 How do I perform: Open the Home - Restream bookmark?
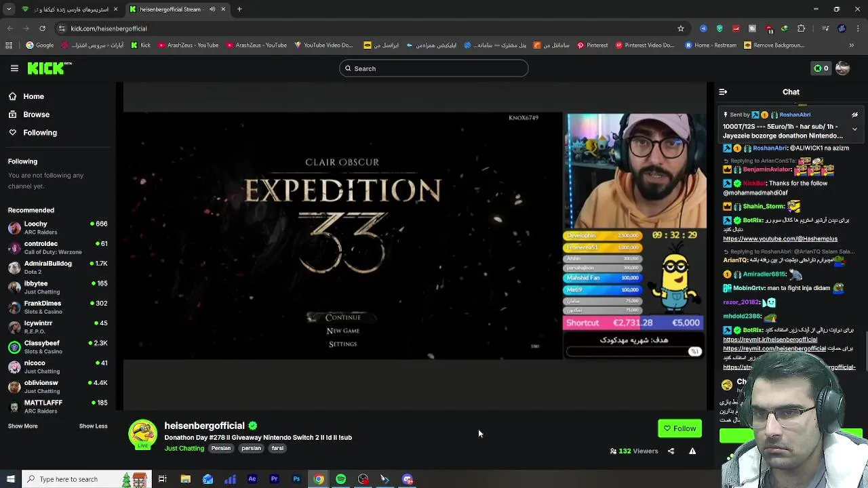point(710,45)
